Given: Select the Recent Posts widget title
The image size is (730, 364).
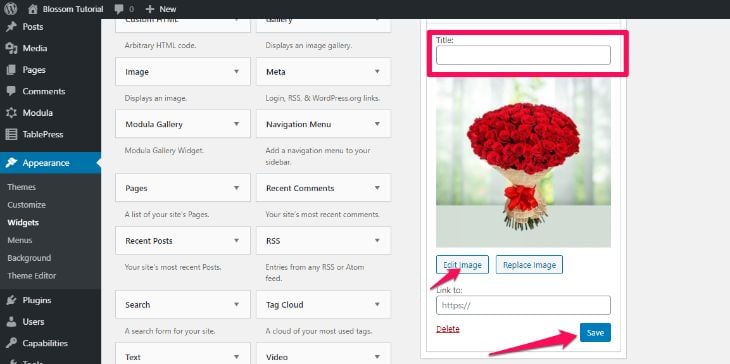Looking at the screenshot, I should [149, 241].
